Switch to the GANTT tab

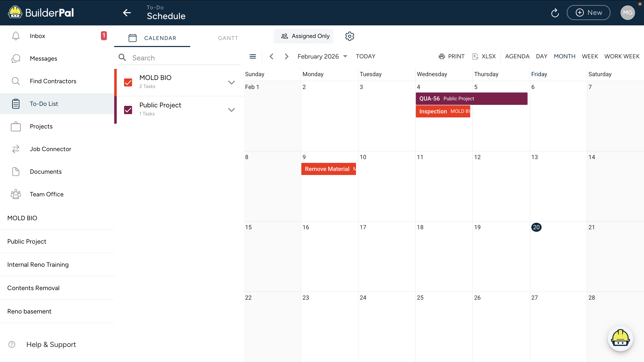click(x=228, y=38)
